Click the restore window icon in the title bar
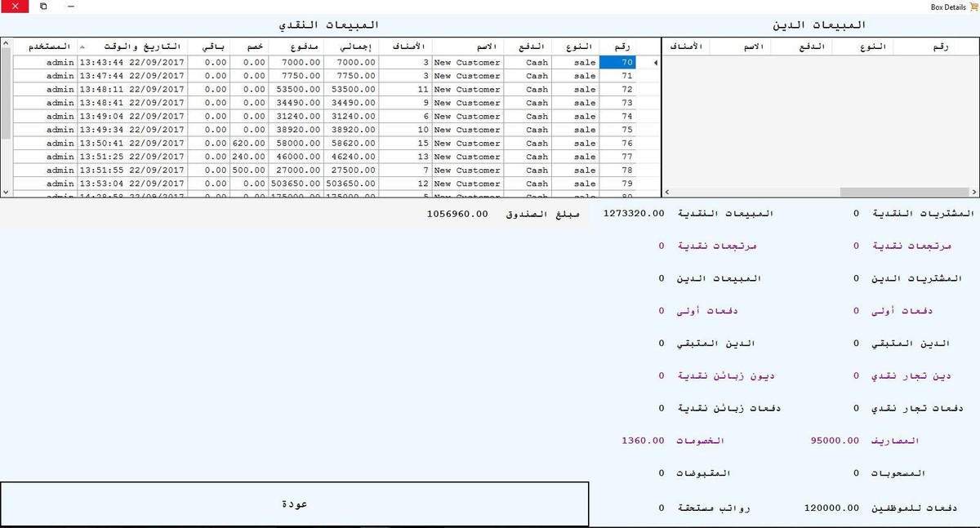 (42, 7)
